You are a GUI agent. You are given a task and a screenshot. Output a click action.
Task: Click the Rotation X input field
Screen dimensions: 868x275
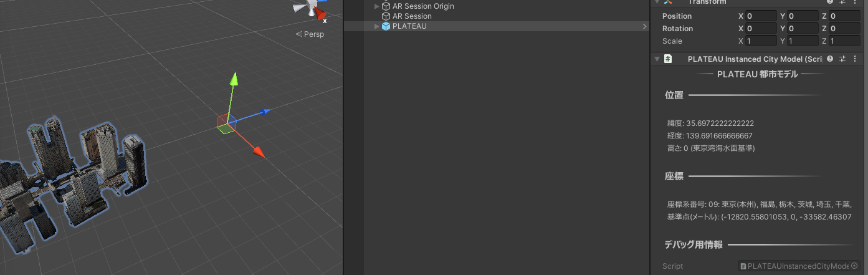(761, 29)
